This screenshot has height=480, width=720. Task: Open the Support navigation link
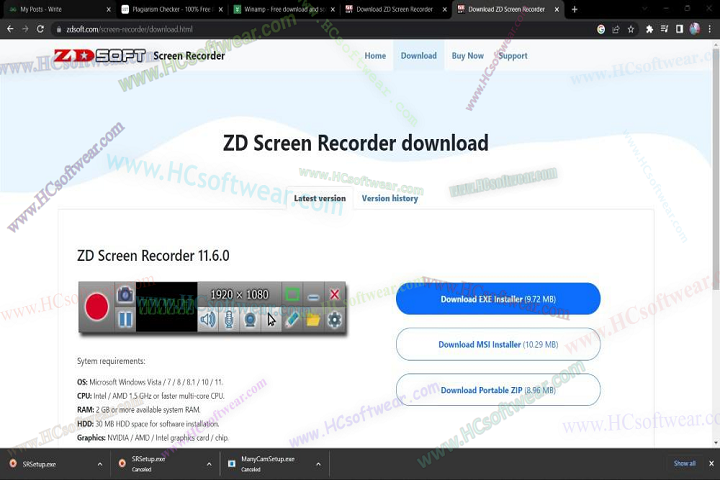(513, 56)
